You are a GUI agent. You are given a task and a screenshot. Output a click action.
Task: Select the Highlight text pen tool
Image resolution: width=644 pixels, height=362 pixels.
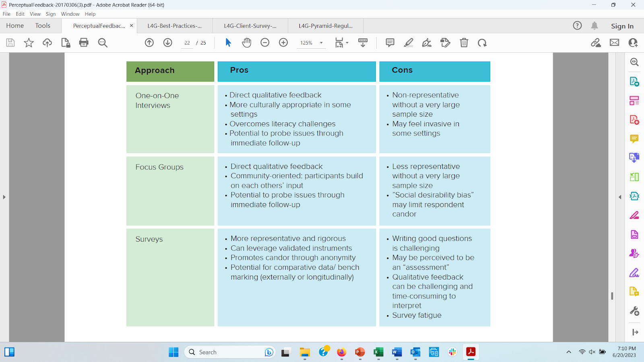409,43
